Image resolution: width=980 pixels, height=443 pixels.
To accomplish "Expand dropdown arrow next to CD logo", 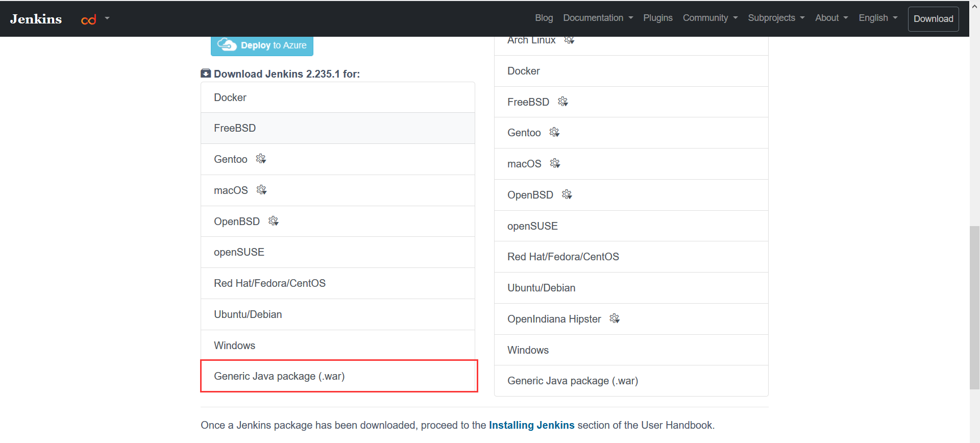I will pos(107,18).
